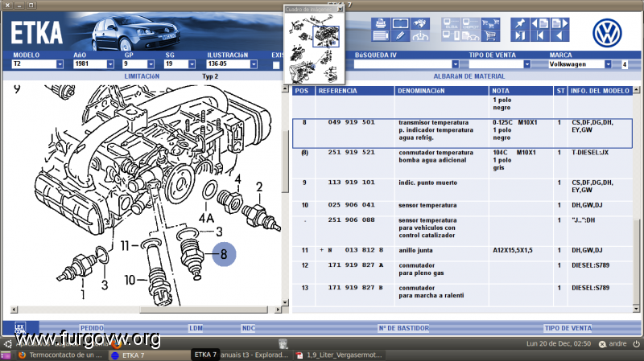
Task: Open the AÑO dropdown showing 1981
Action: [x=110, y=64]
